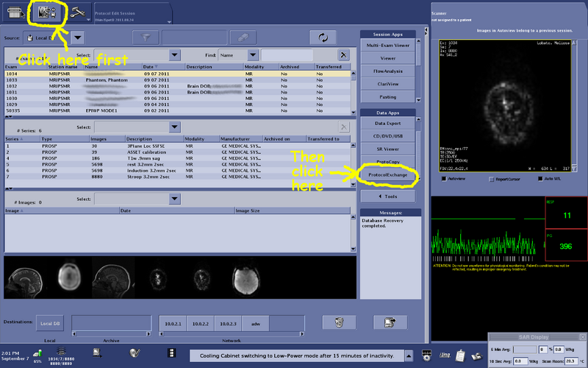Select series 6 Induction 3.2mm 2sec
The image size is (588, 368).
177,171
